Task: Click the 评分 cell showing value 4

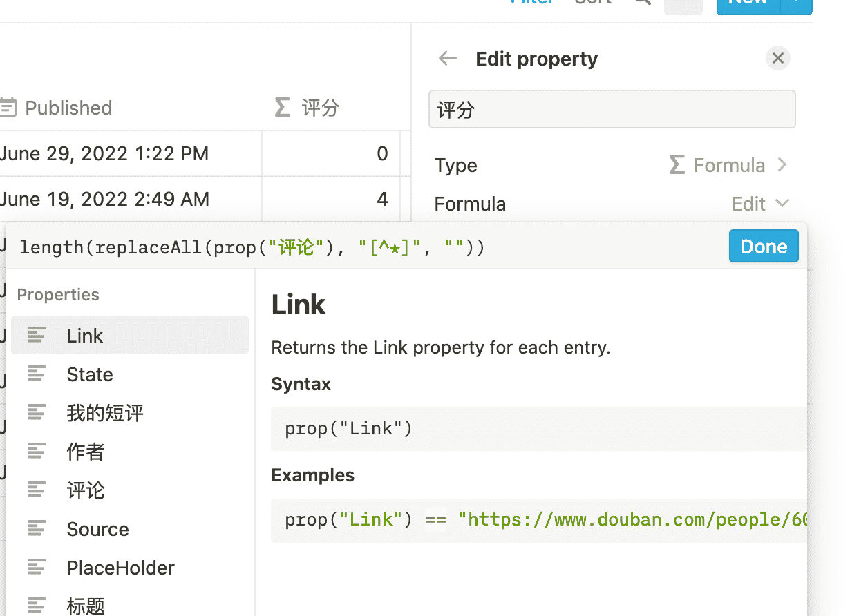Action: pyautogui.click(x=331, y=200)
